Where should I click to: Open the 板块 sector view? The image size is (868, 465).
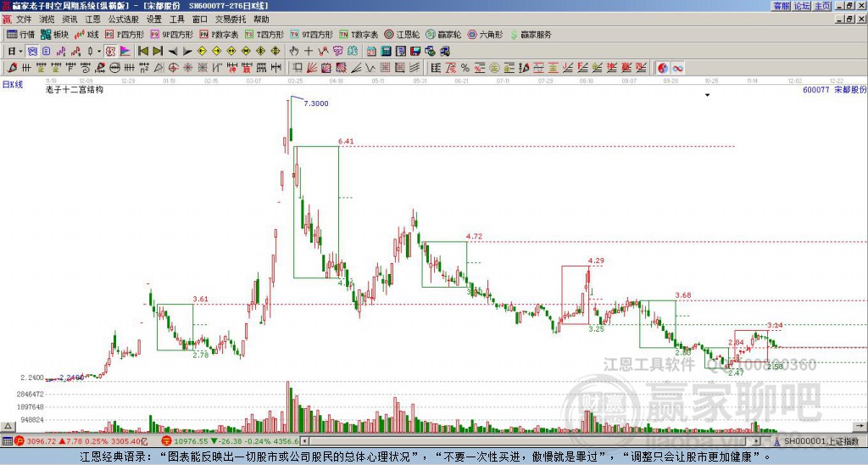tap(55, 34)
